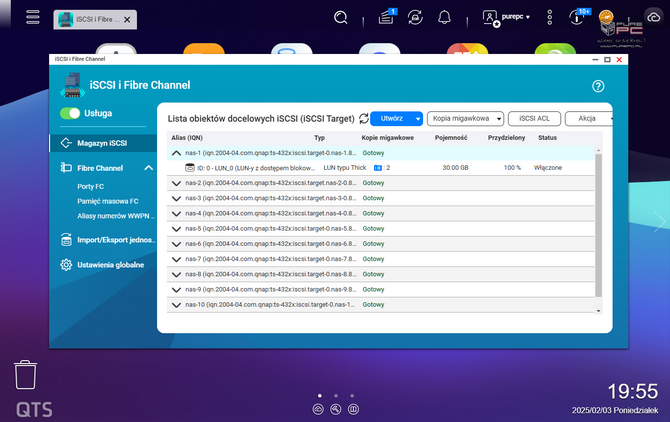Open Pamięć masowa FC in sidebar
Image resolution: width=670 pixels, height=422 pixels.
108,201
